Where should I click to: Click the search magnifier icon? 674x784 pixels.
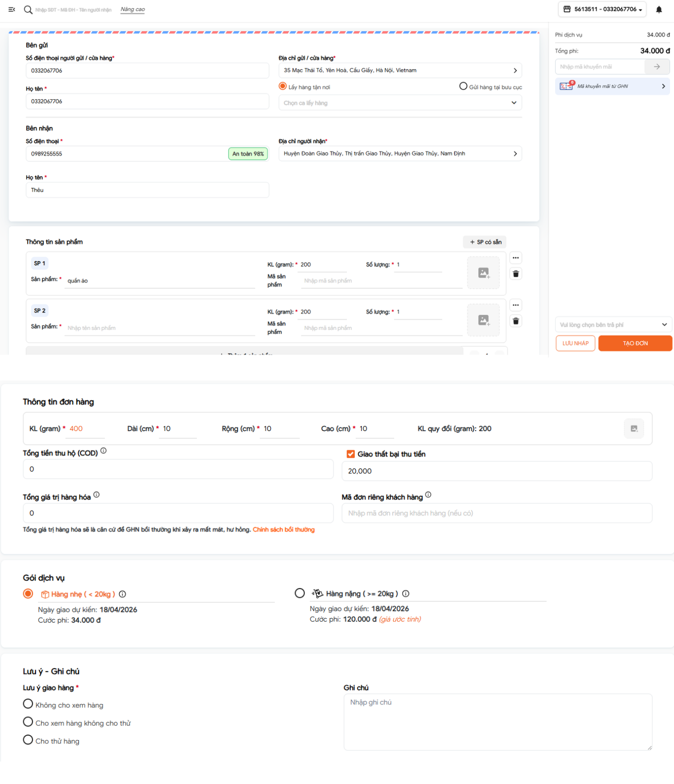pos(28,10)
